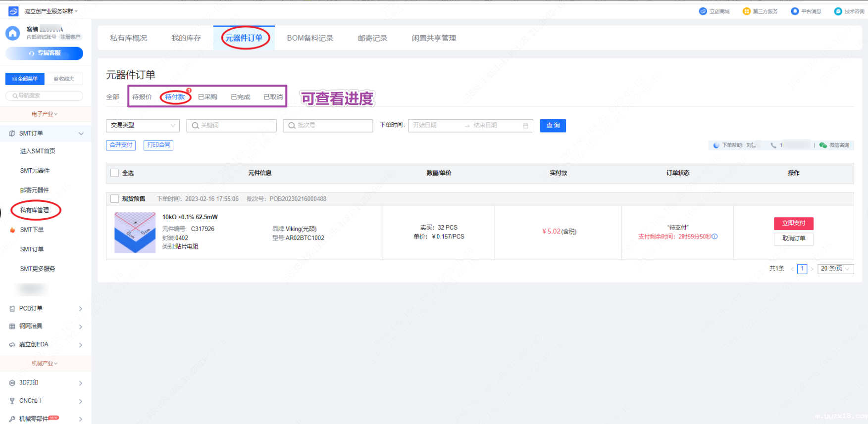Click the home icon beside customer name
The height and width of the screenshot is (424, 868).
pyautogui.click(x=12, y=33)
